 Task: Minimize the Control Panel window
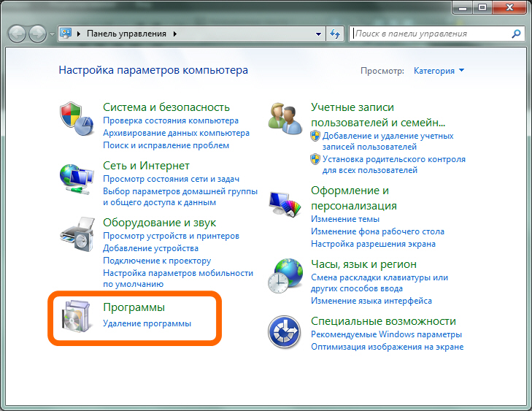click(x=463, y=7)
